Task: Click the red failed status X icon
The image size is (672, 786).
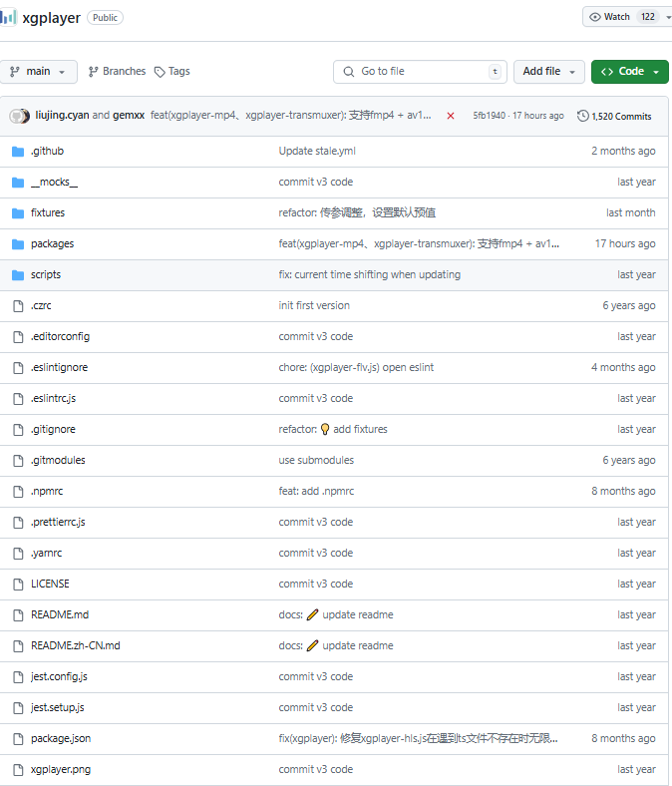Action: 451,116
